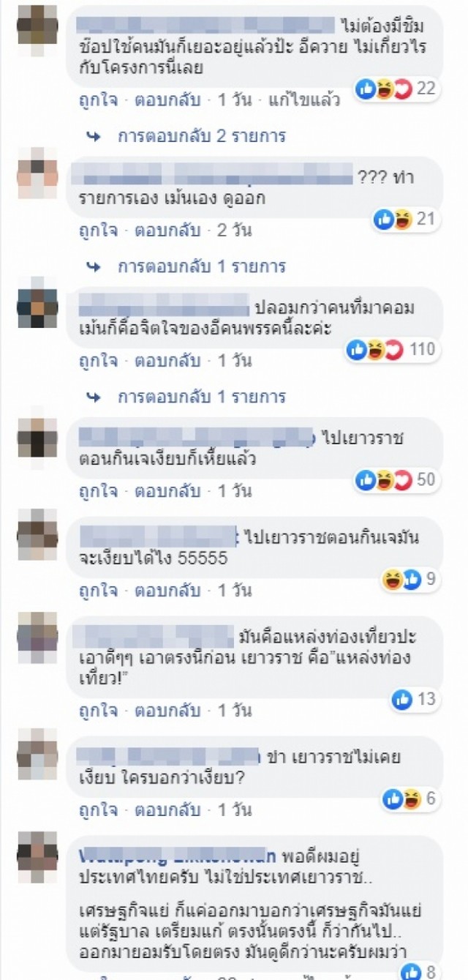Open reactions on the comment with 22 reactions
The height and width of the screenshot is (980, 468).
(395, 89)
